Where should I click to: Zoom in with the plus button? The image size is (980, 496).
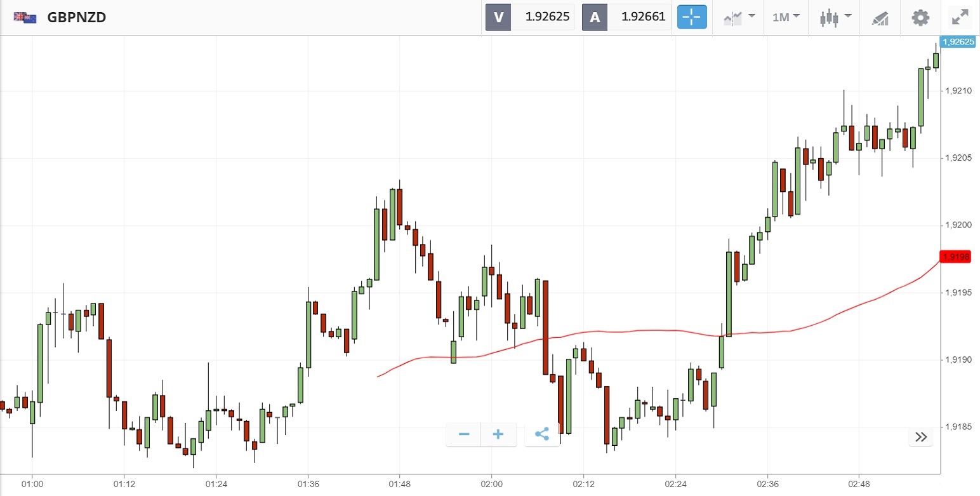(x=498, y=434)
